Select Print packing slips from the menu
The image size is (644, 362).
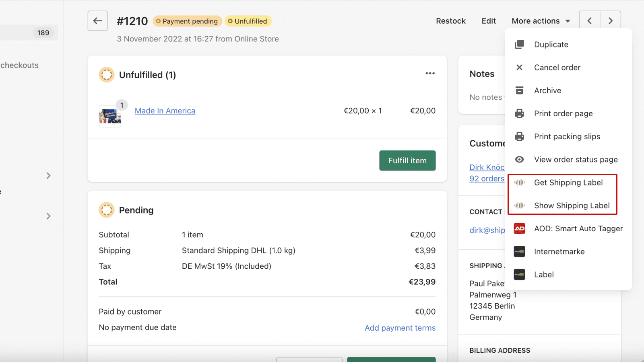567,136
